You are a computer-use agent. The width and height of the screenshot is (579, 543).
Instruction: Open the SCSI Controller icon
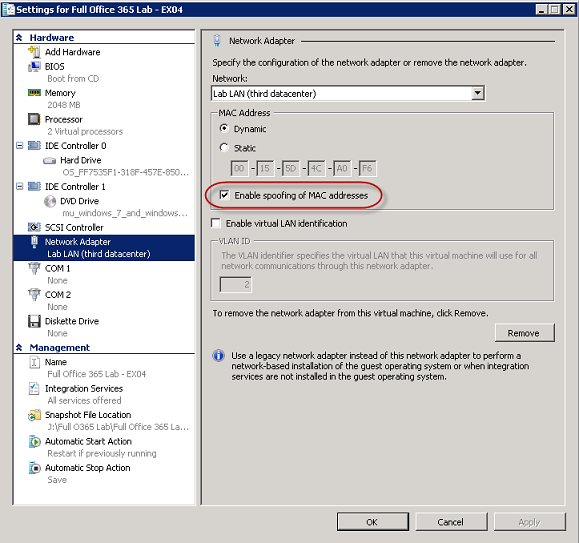pos(34,227)
